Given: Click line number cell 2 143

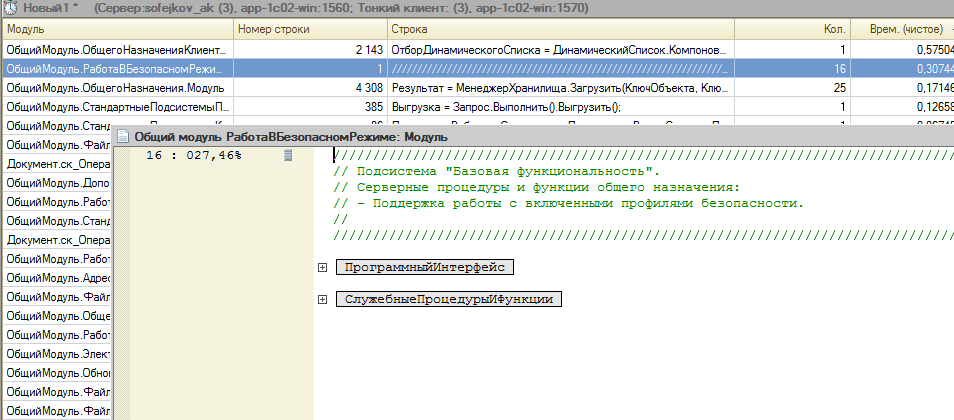Looking at the screenshot, I should click(x=310, y=49).
